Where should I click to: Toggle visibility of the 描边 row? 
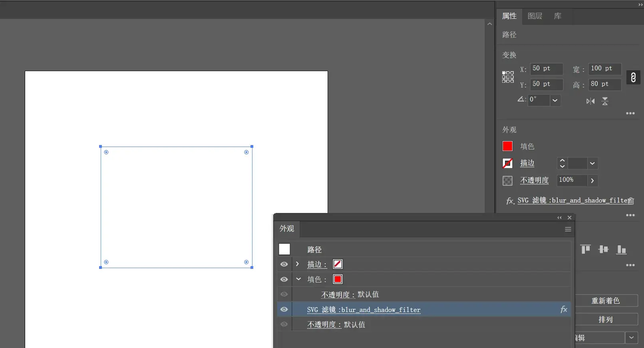click(284, 264)
